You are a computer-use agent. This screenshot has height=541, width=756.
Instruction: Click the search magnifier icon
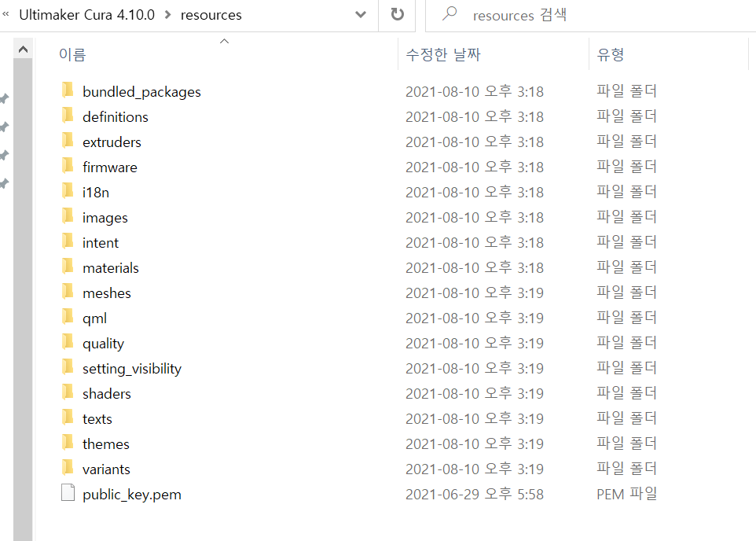[x=450, y=13]
